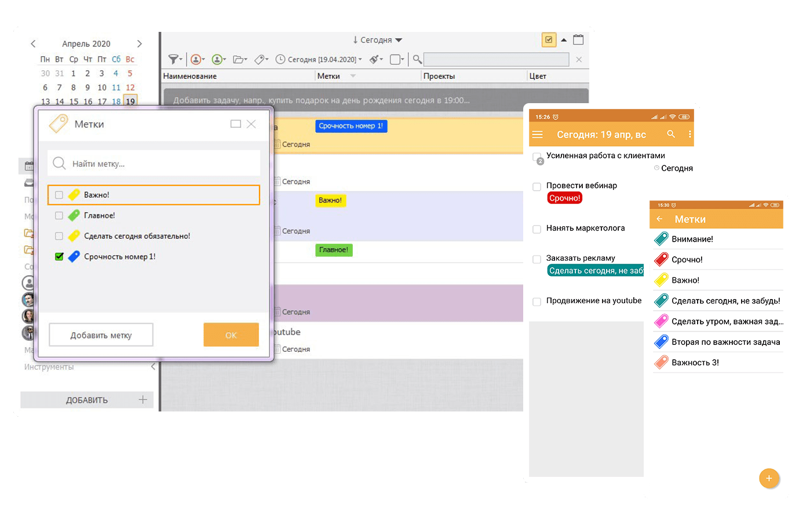The height and width of the screenshot is (532, 810).
Task: Open the 'Сегодня' sort dropdown at top
Action: click(x=377, y=40)
